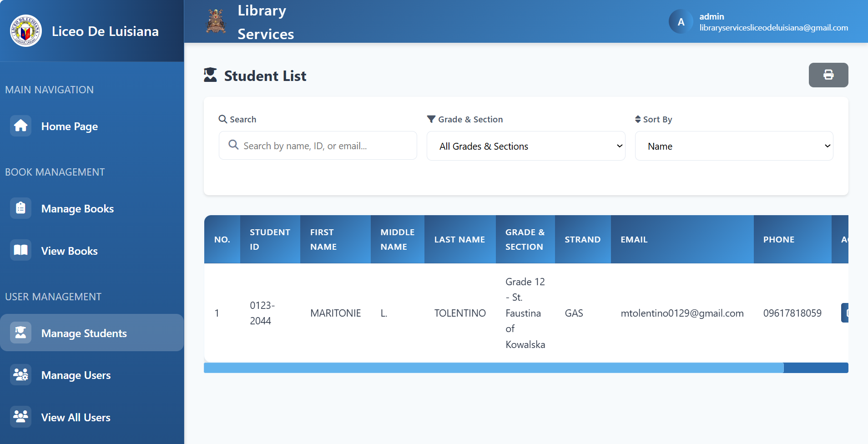Click the clipboard icon next to Manage Books
The image size is (868, 444).
[x=20, y=208]
